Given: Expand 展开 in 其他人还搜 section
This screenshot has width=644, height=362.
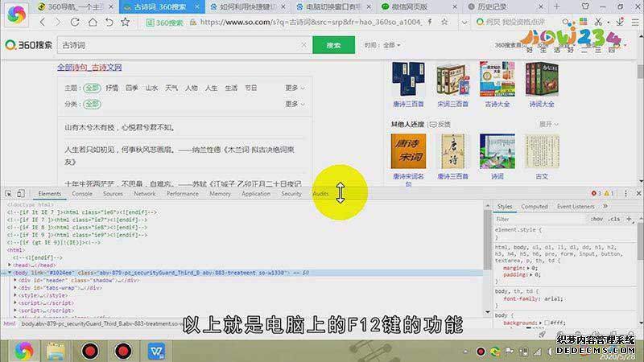Looking at the screenshot, I should click(549, 124).
